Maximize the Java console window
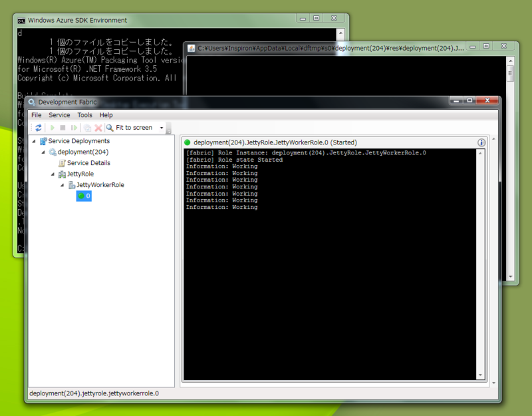The width and height of the screenshot is (532, 416). pyautogui.click(x=486, y=46)
